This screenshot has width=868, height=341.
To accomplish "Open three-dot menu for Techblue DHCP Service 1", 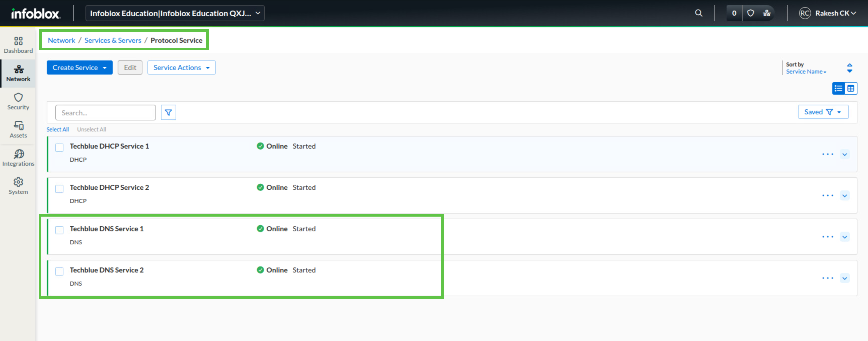I will coord(827,154).
